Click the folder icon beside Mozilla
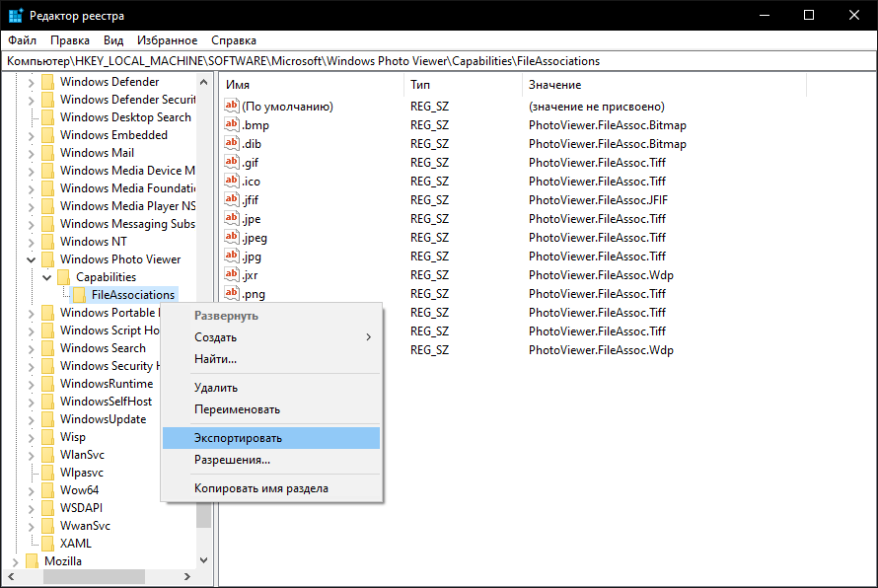The image size is (878, 588). 33,561
